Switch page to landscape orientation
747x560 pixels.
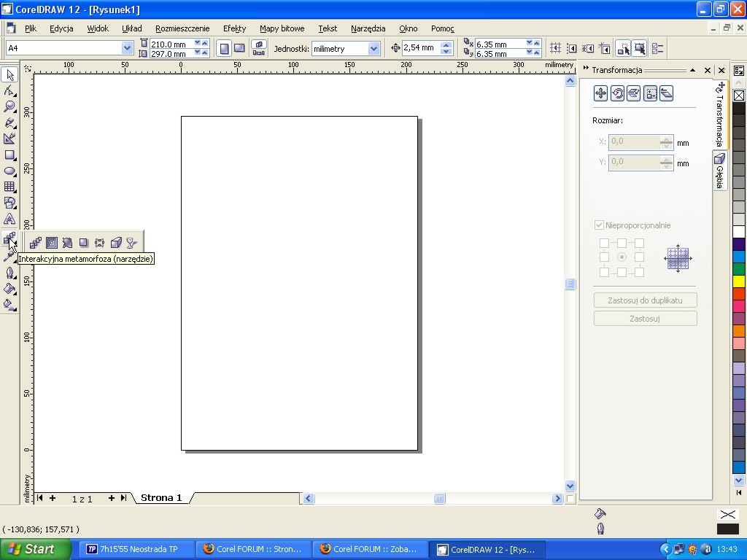click(x=239, y=48)
